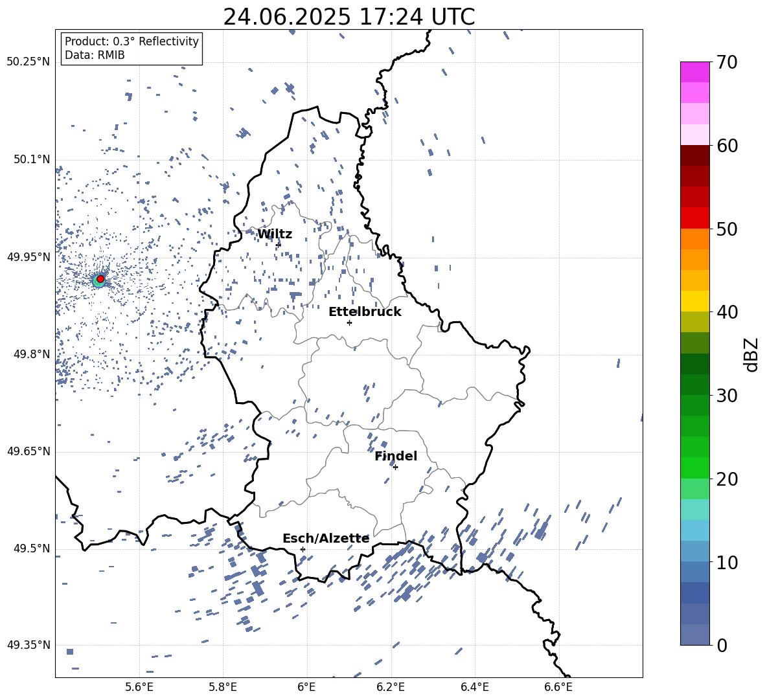This screenshot has width=767, height=700.
Task: Click the Product: 0.3° Reflectivity text
Action: pos(132,41)
